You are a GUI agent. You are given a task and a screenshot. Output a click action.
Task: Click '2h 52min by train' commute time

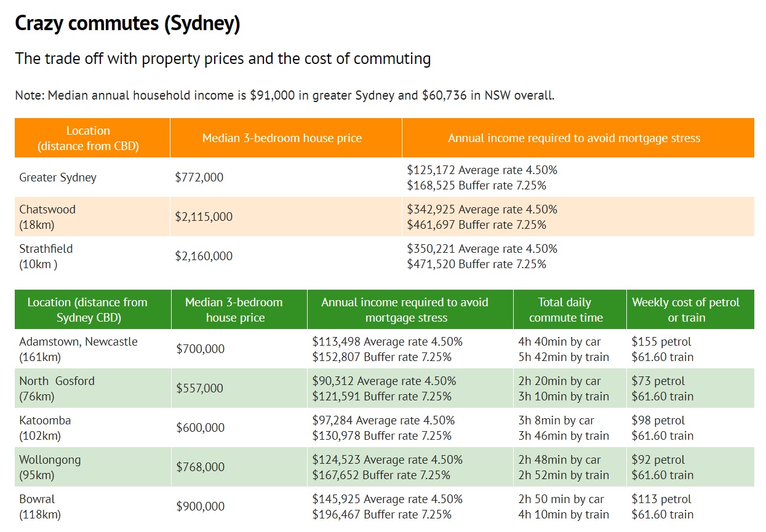(x=564, y=475)
